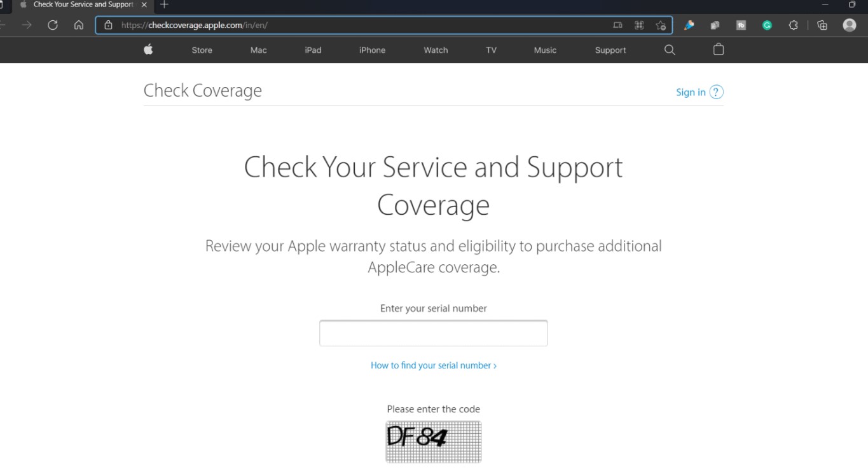
Task: Add this page to favorites star icon
Action: coord(661,25)
